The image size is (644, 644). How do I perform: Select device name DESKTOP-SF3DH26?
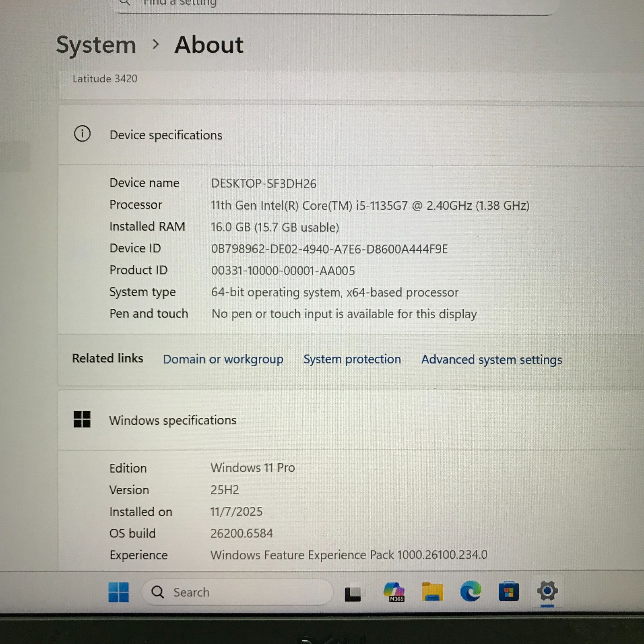264,184
